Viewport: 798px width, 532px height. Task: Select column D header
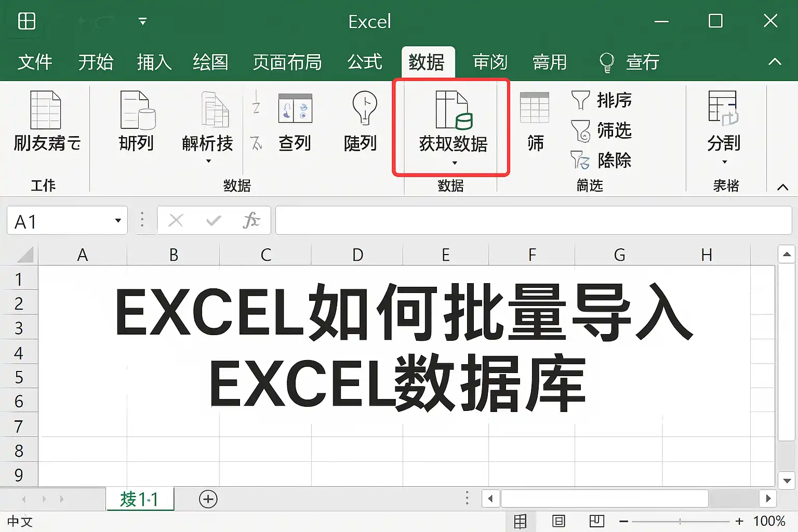pos(357,255)
